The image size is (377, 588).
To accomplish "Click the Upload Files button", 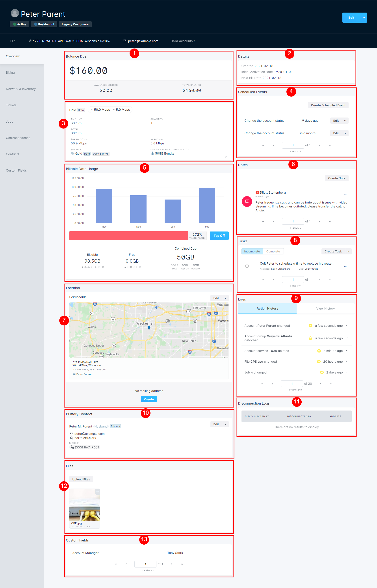I will tap(81, 479).
